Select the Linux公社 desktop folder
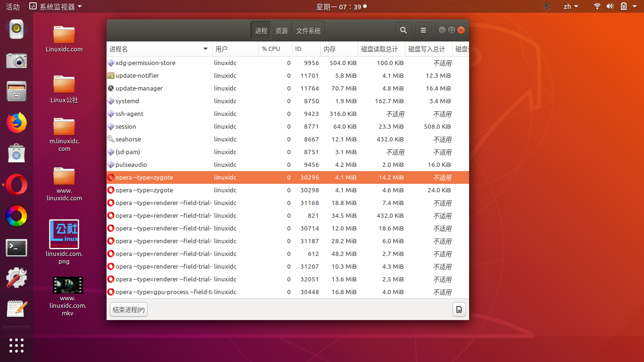 click(x=64, y=89)
